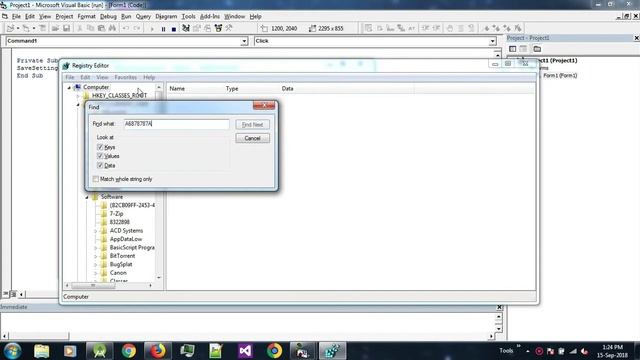The height and width of the screenshot is (360, 640).
Task: Select the AppDataLow registry key
Action: tap(126, 239)
